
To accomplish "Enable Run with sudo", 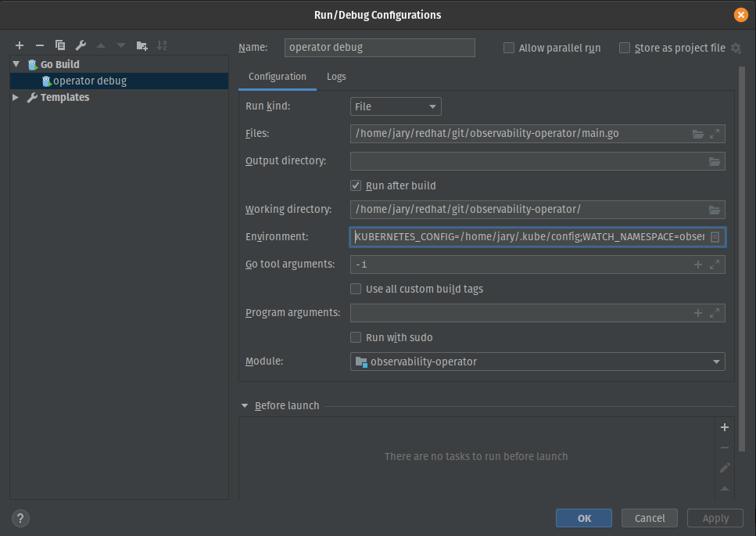I will [x=356, y=337].
